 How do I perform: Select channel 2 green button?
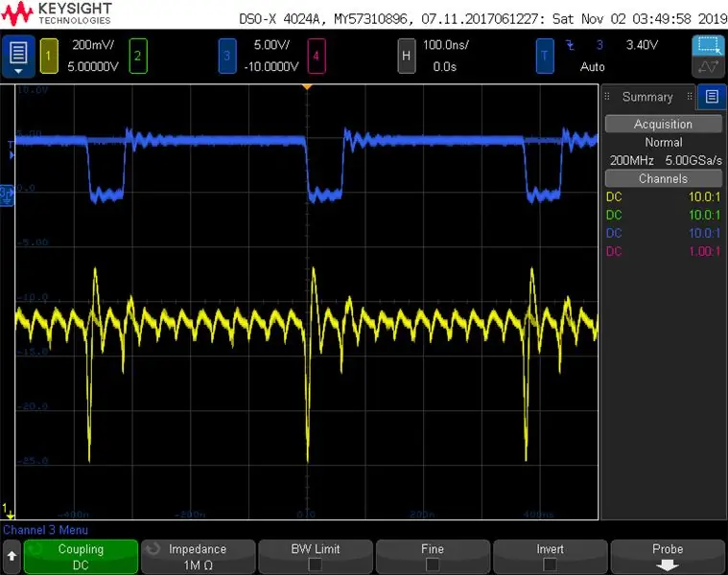[138, 57]
